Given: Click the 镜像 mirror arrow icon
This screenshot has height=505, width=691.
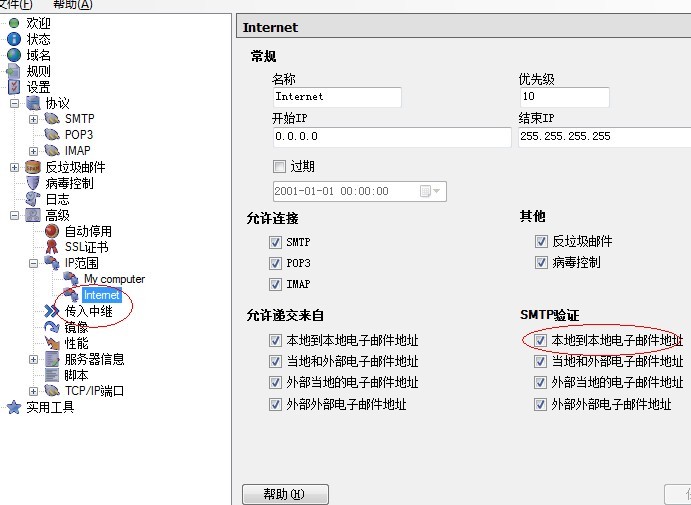Looking at the screenshot, I should [x=52, y=327].
